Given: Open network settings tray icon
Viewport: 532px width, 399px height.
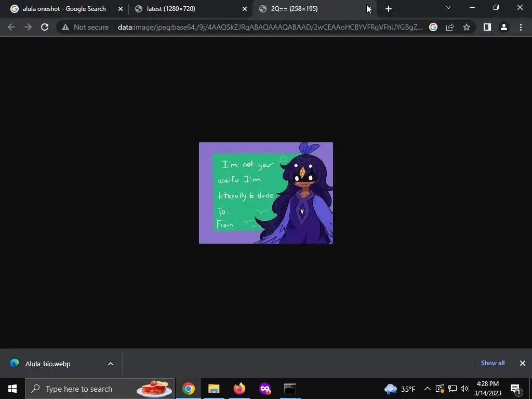Looking at the screenshot, I should 453,389.
